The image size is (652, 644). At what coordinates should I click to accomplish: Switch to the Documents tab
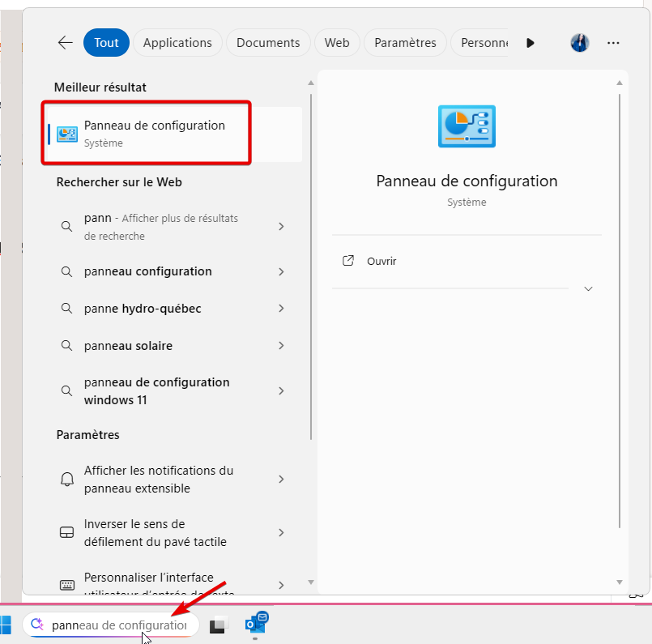[x=268, y=42]
